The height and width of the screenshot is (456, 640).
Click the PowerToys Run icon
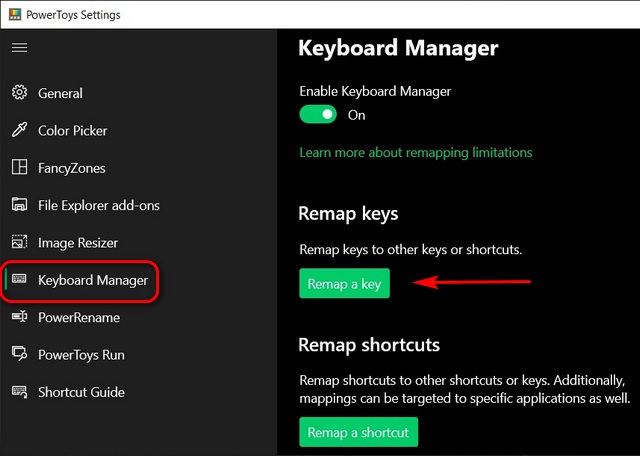click(x=19, y=355)
